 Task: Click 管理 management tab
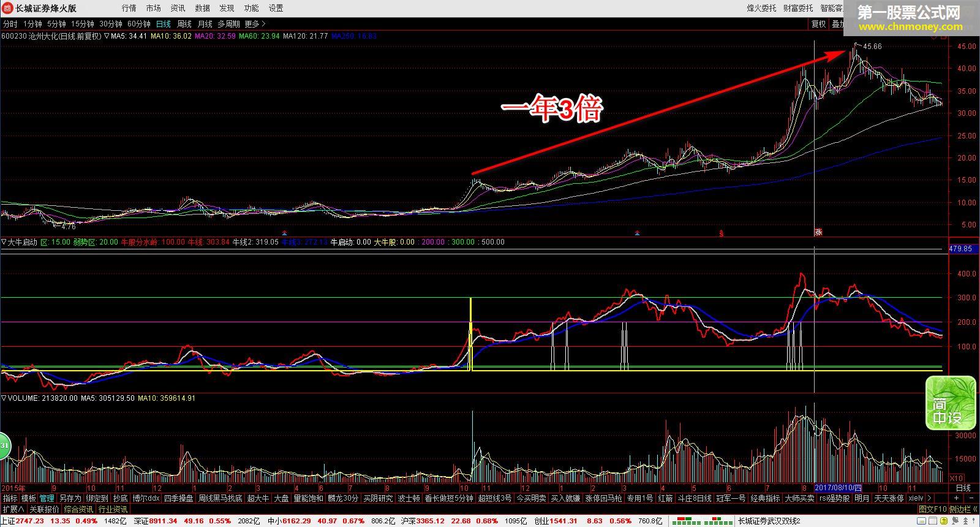pyautogui.click(x=47, y=498)
